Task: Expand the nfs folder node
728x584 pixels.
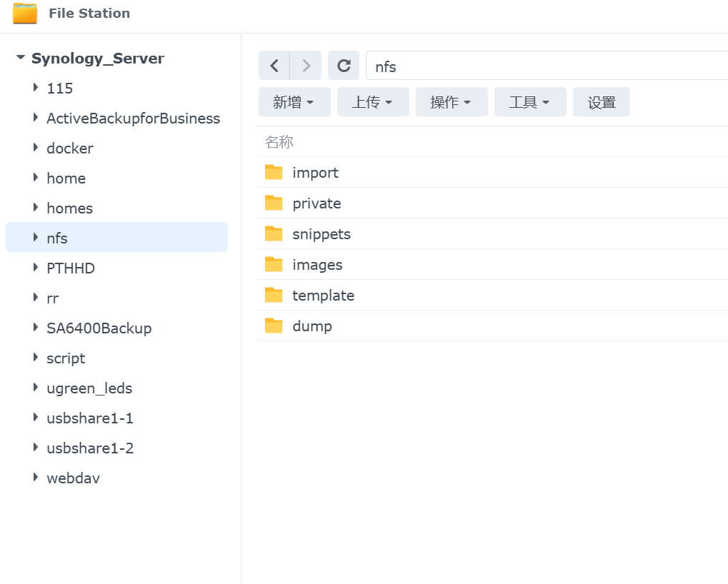Action: [35, 238]
